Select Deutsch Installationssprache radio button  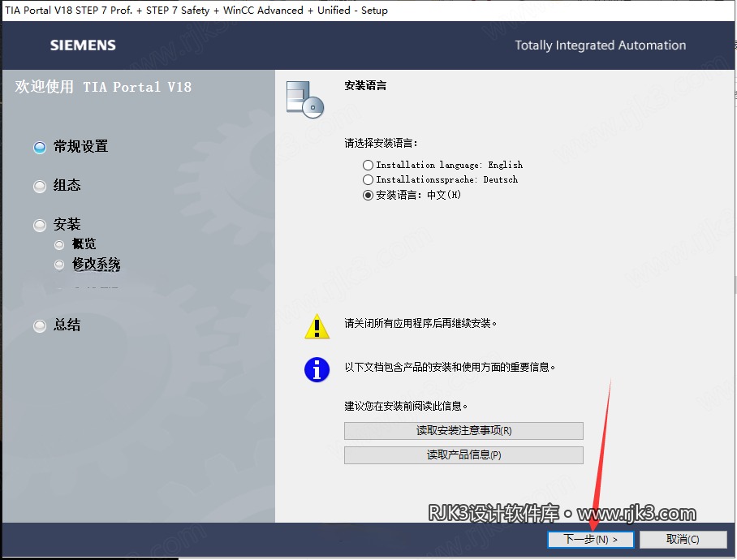tap(368, 179)
